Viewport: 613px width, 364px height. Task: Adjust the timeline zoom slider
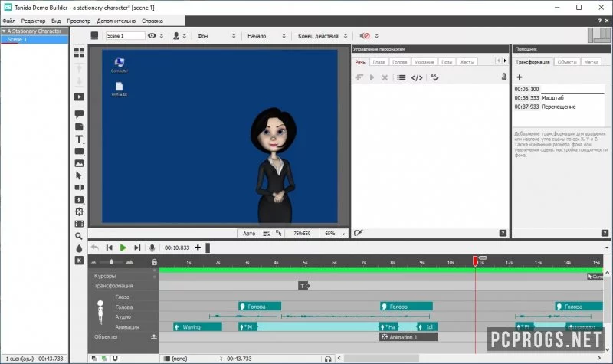(112, 262)
